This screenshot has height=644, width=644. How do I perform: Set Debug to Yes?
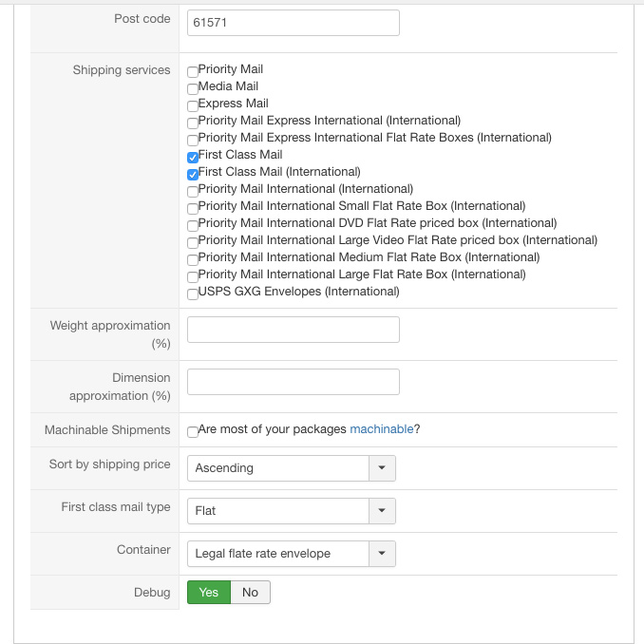209,592
